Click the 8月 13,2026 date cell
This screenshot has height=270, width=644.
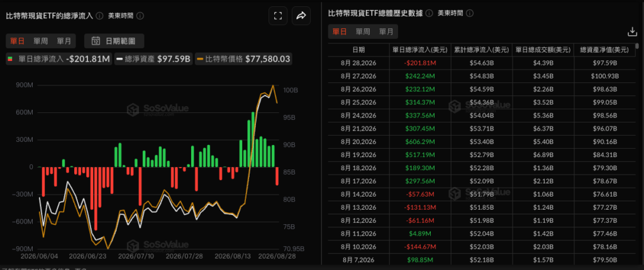358,207
